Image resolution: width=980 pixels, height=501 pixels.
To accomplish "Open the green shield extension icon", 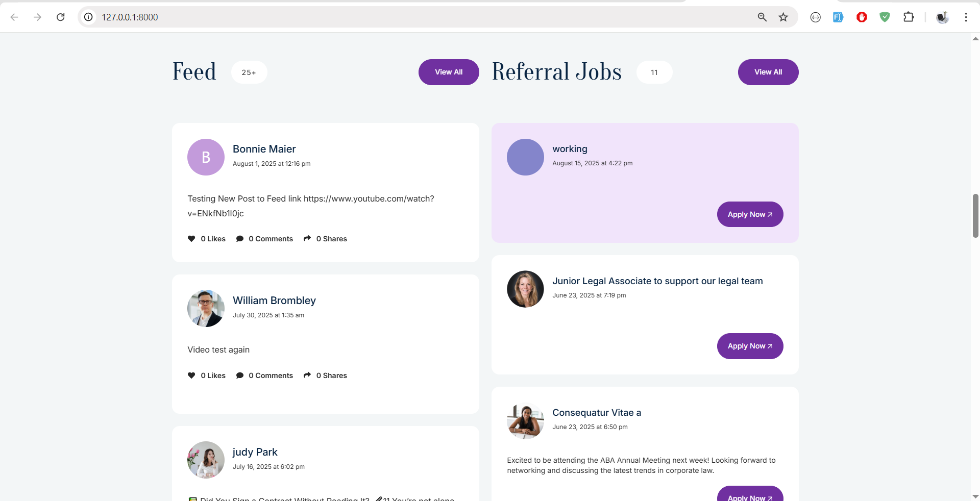I will tap(885, 17).
